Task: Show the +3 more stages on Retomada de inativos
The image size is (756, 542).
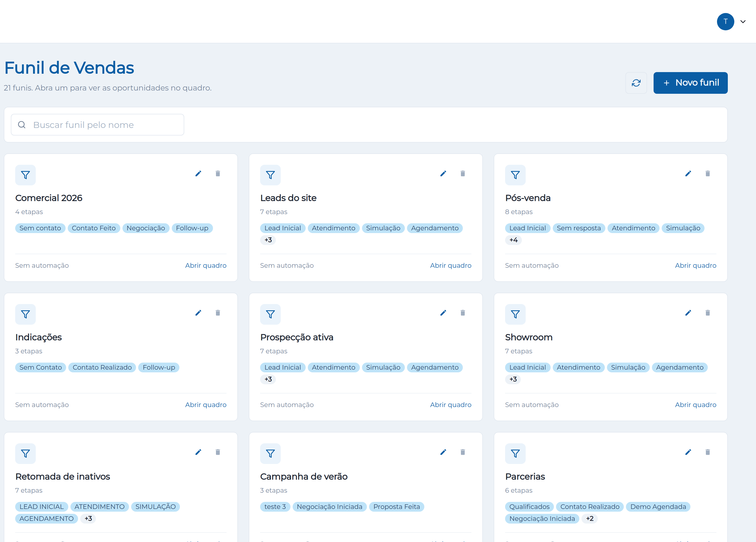Action: coord(88,519)
